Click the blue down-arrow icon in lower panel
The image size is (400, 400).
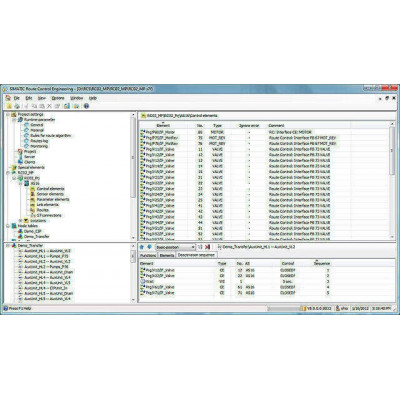[149, 247]
